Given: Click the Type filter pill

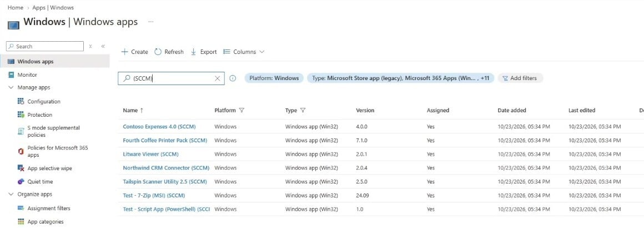Looking at the screenshot, I should [x=400, y=78].
